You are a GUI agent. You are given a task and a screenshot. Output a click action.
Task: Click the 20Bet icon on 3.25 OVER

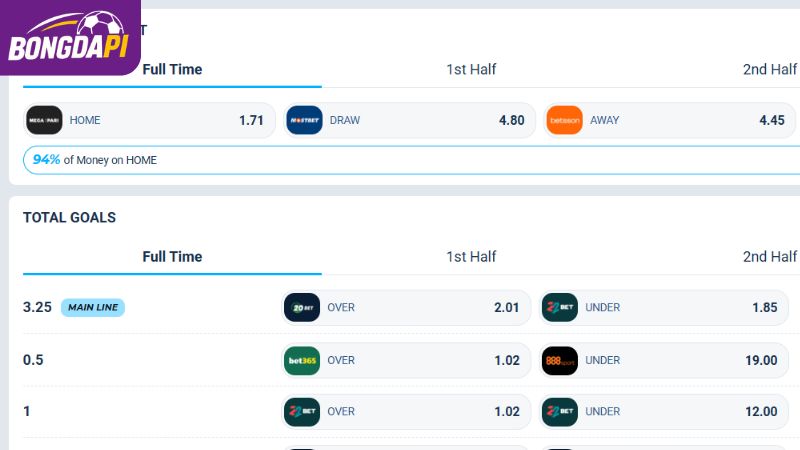302,308
